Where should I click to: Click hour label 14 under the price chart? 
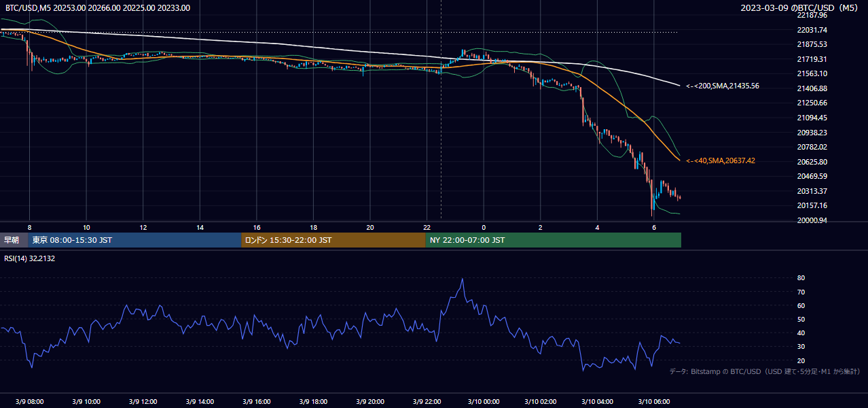tap(200, 227)
